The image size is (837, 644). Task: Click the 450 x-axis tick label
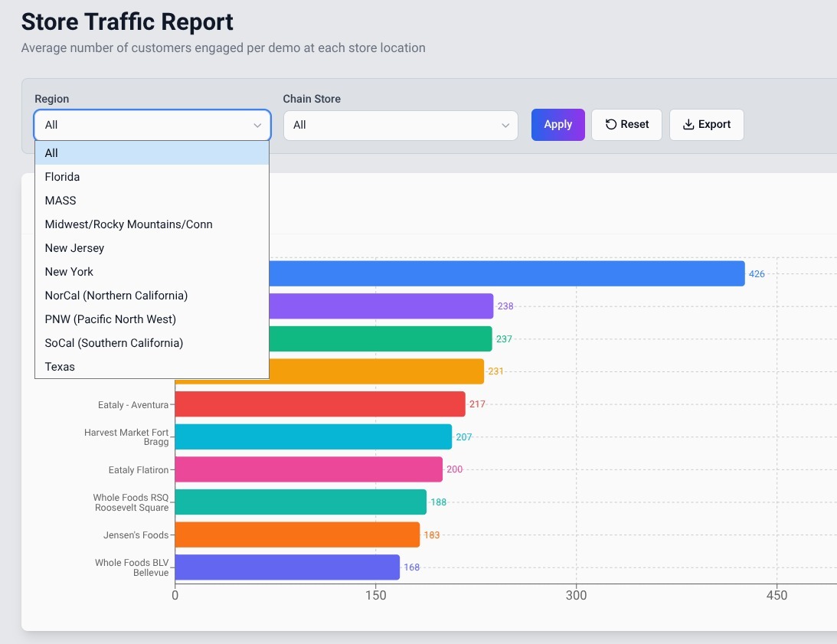click(x=777, y=596)
